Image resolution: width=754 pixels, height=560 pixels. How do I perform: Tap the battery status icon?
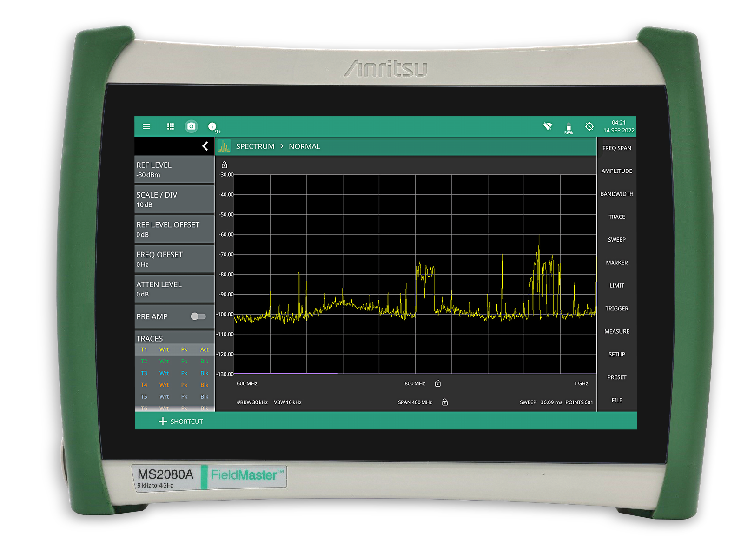point(568,127)
